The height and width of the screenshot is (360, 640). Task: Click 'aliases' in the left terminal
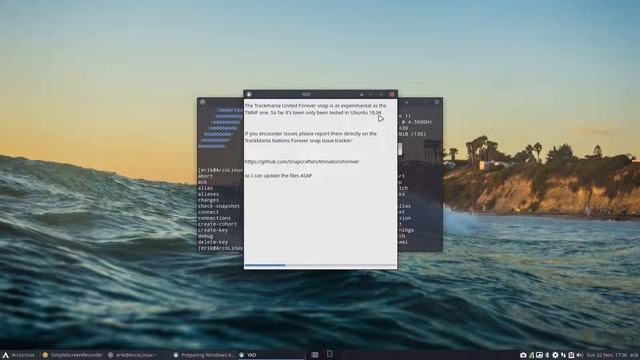[208, 194]
